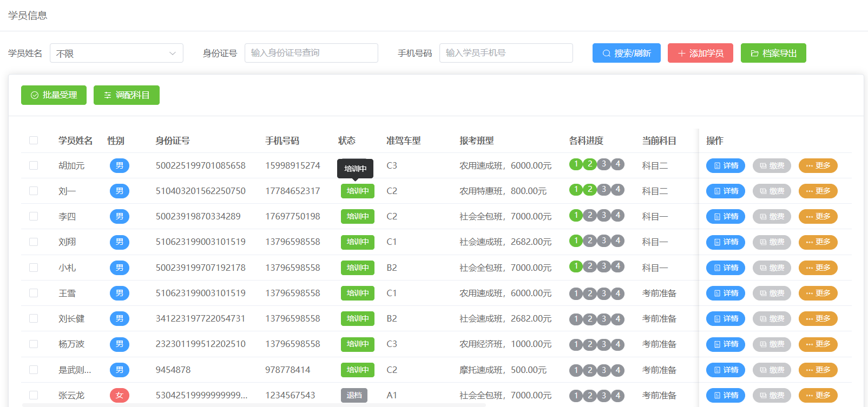The width and height of the screenshot is (868, 407).
Task: Expand 更多 menu for 小札
Action: pos(818,268)
